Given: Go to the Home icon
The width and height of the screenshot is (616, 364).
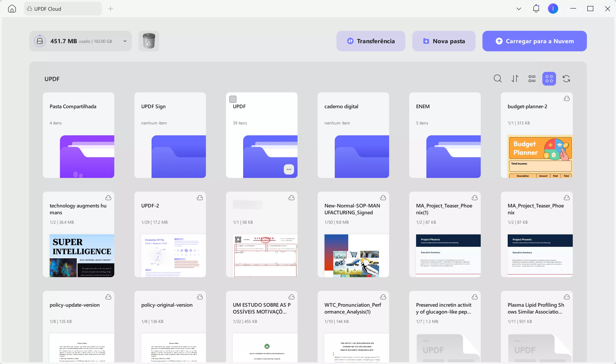Looking at the screenshot, I should (12, 9).
